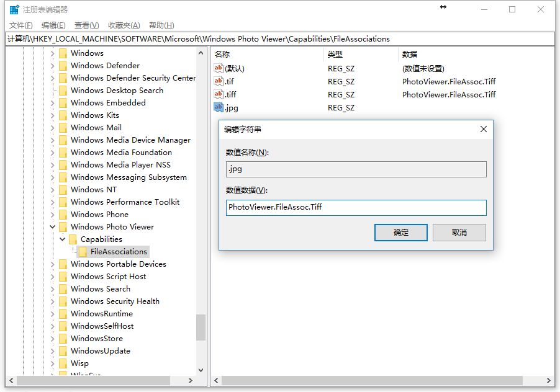
Task: Click the Windows Portable Devices folder icon
Action: 63,264
